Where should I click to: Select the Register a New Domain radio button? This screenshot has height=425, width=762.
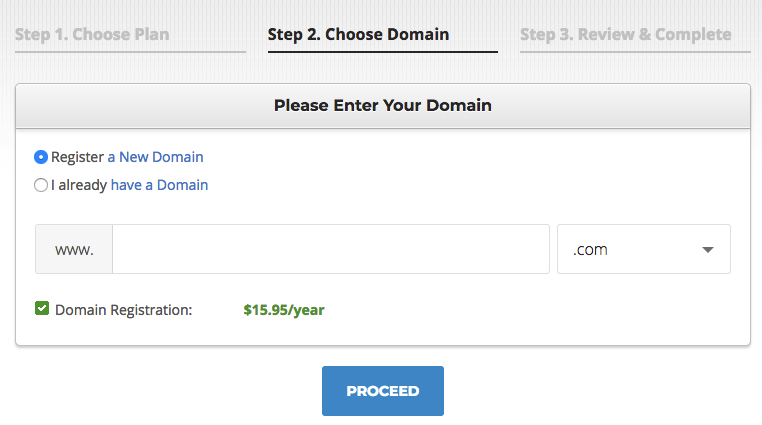click(x=41, y=157)
